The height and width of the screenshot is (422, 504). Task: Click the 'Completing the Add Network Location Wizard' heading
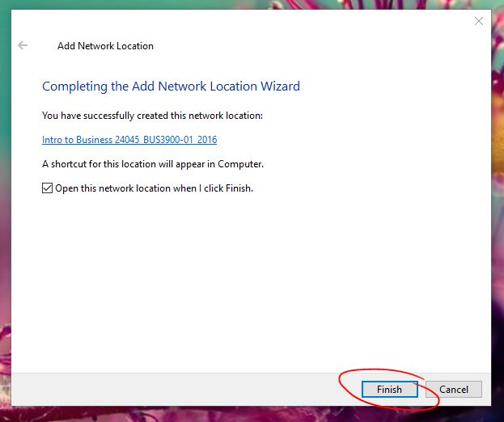pyautogui.click(x=171, y=87)
